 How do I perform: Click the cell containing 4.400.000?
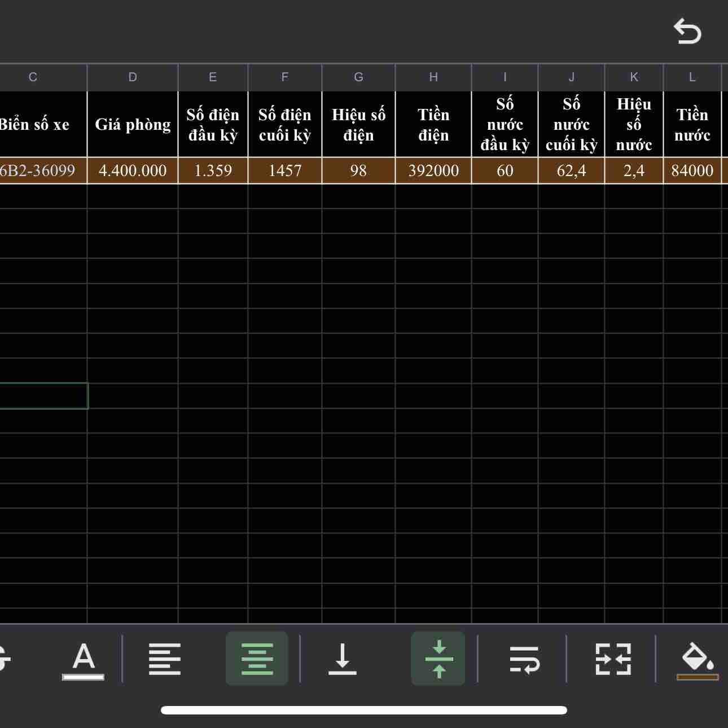pyautogui.click(x=133, y=170)
